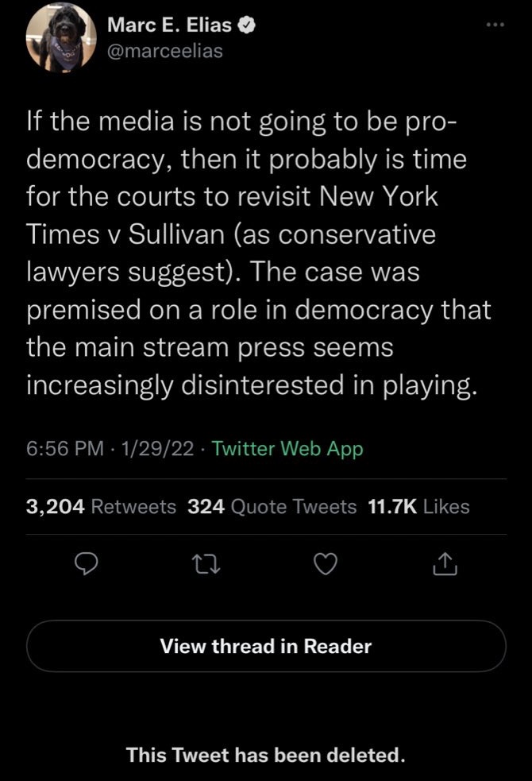This screenshot has width=532, height=781.
Task: Like the tweet with the heart icon
Action: click(324, 563)
